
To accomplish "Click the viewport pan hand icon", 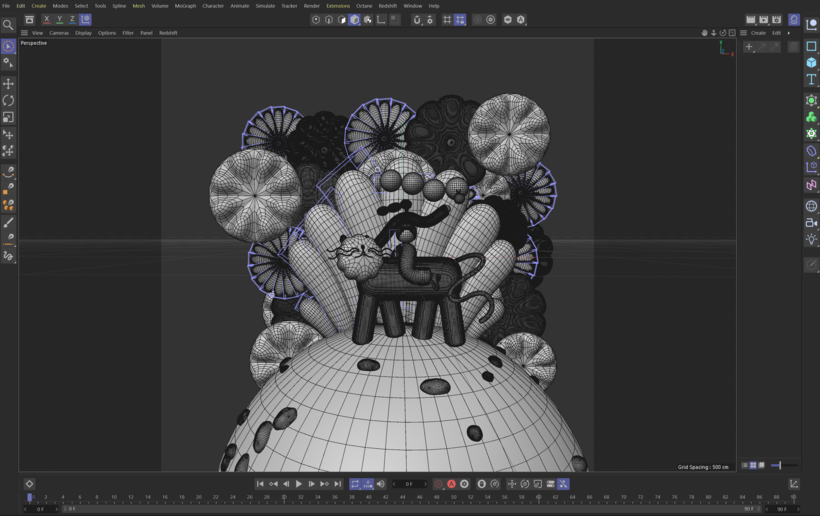I will [x=704, y=32].
